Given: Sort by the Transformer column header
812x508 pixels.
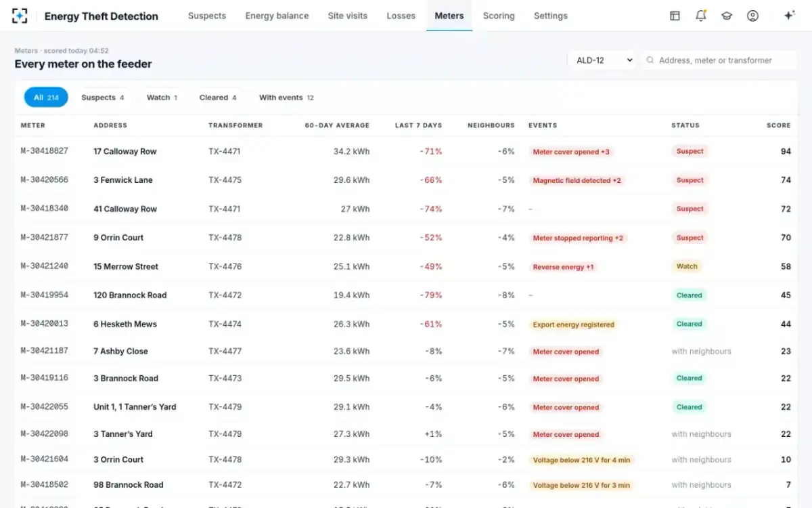Looking at the screenshot, I should coord(235,125).
